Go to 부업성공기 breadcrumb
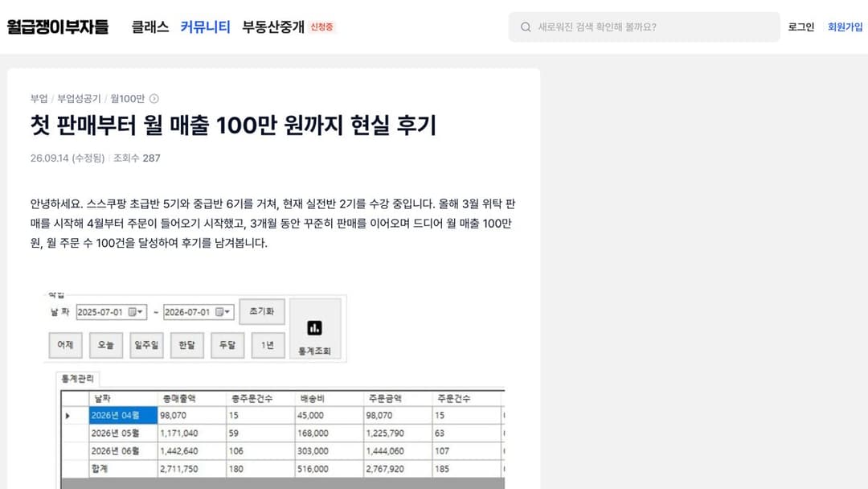868x489 pixels. 79,99
